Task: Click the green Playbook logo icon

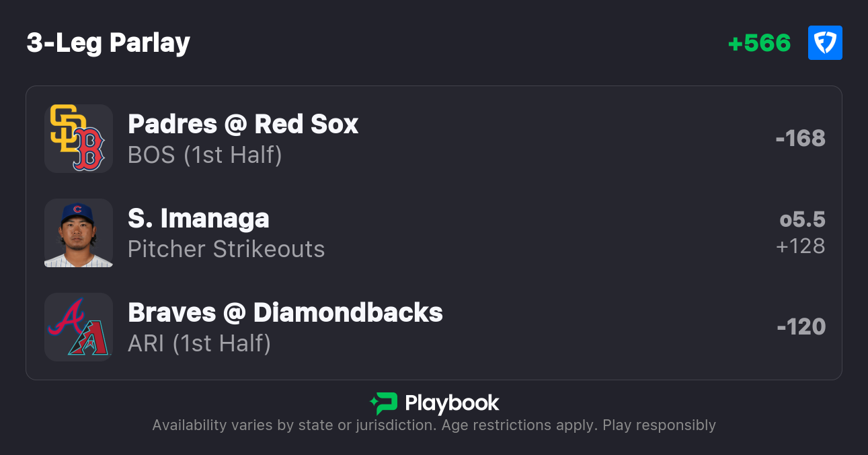Action: [383, 403]
